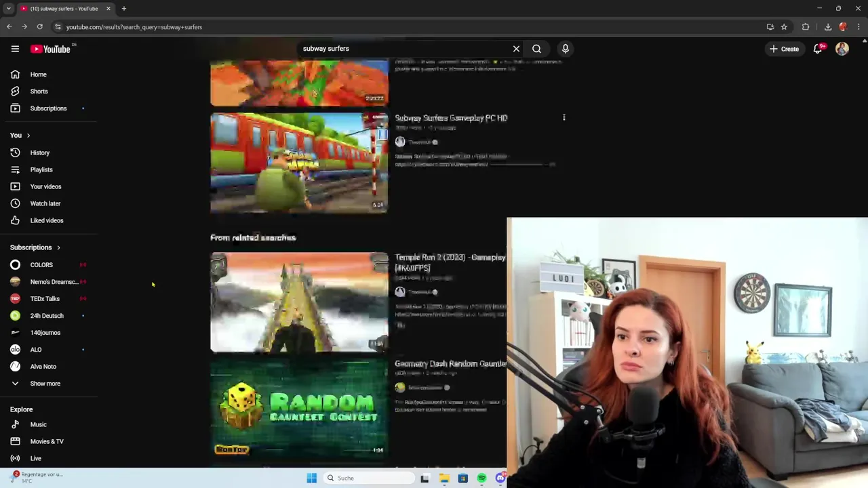Play Subway Surfers Gameplay PC HD thumbnail
Screen dimensions: 868x488
tap(299, 163)
